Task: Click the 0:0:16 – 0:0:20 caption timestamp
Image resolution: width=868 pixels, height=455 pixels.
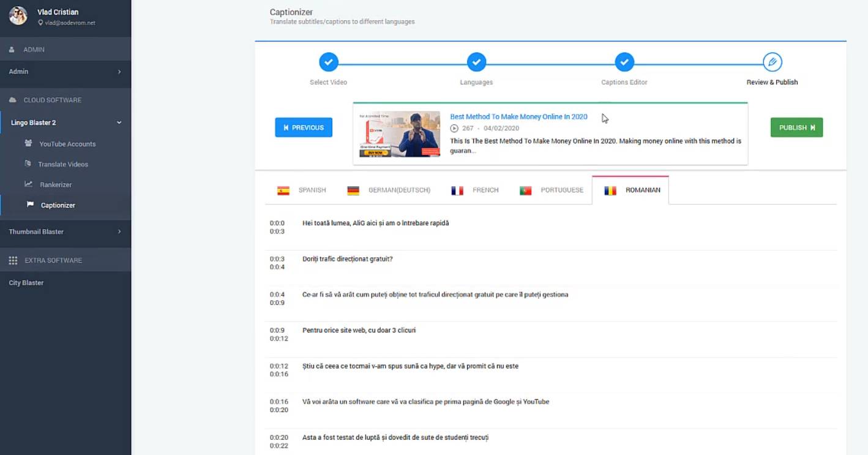Action: point(279,406)
